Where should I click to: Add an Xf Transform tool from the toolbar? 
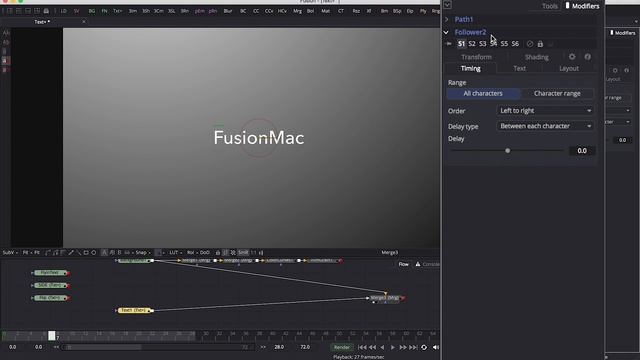click(369, 11)
